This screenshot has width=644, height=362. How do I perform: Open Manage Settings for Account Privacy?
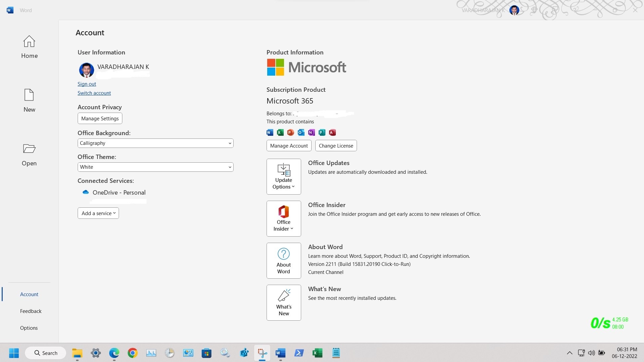click(x=100, y=119)
